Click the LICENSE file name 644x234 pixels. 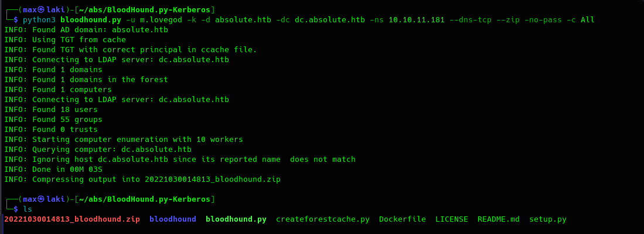[x=452, y=219]
